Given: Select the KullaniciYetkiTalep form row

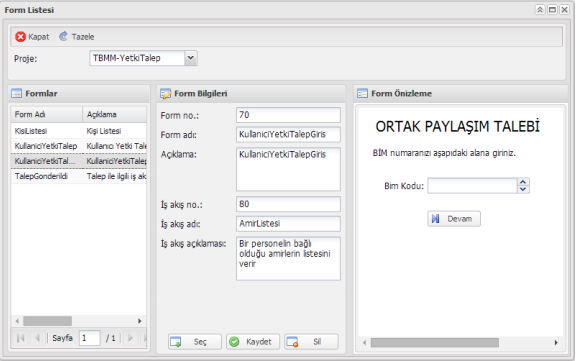Looking at the screenshot, I should tap(79, 146).
